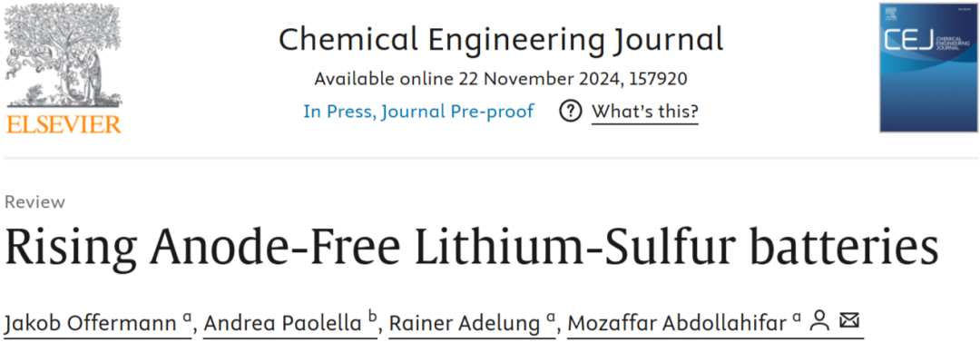Click the In Press, Journal Pre-proof link
Screen dimensions: 980x342
coord(418,112)
